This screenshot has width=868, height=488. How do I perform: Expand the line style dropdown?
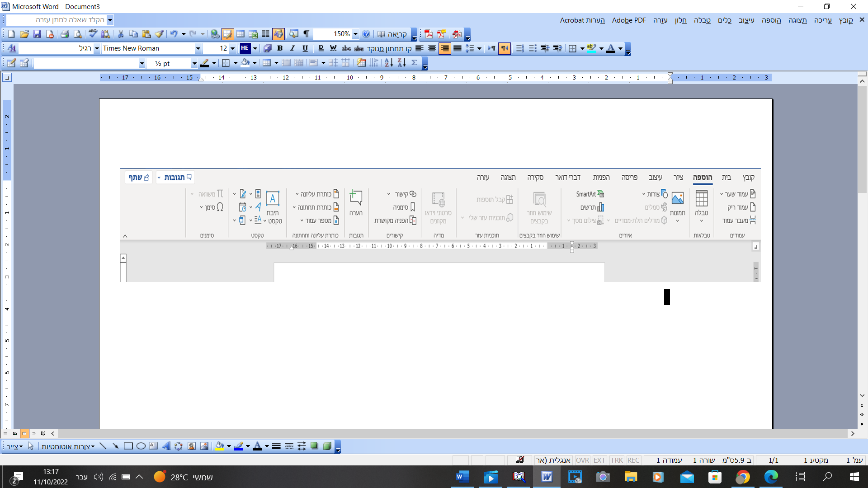click(142, 63)
